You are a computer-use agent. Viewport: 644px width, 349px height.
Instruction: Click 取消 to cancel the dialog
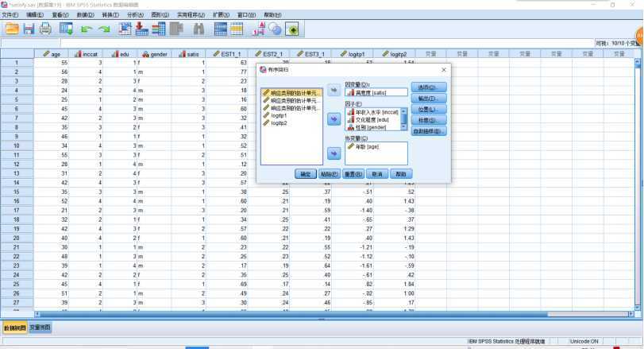coord(376,174)
